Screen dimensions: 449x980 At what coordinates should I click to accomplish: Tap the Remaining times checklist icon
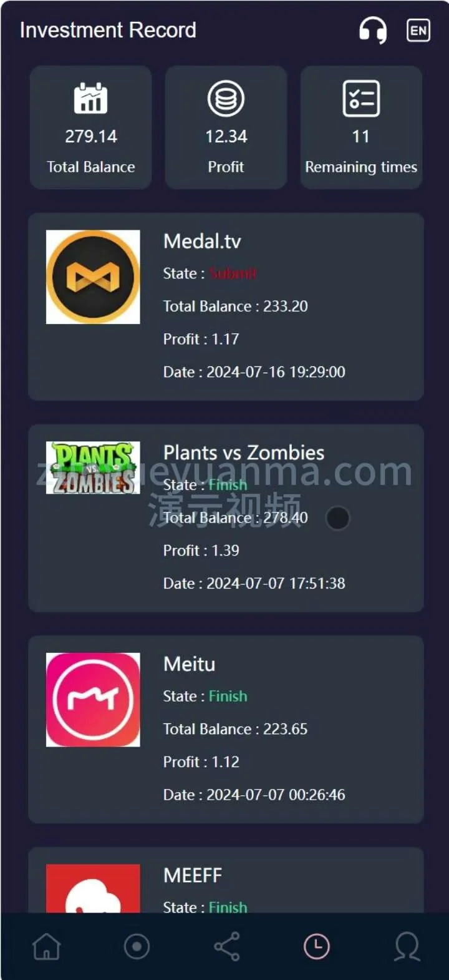pos(361,98)
